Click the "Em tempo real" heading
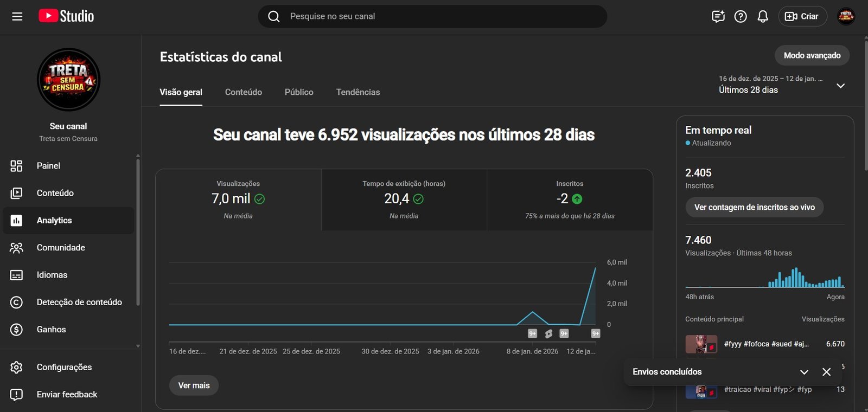 click(718, 130)
